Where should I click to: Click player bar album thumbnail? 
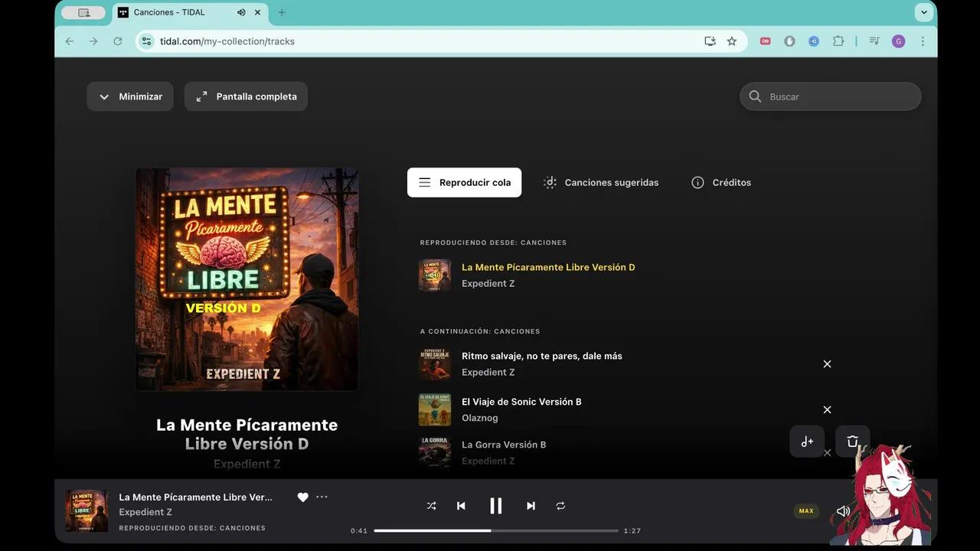point(87,511)
